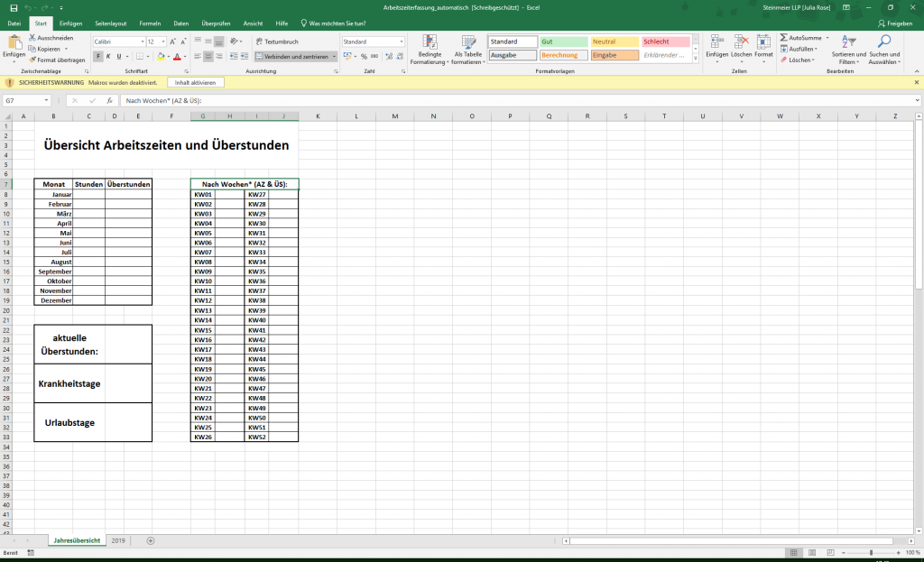Switch to the Formeln tab
The width and height of the screenshot is (924, 562).
150,23
